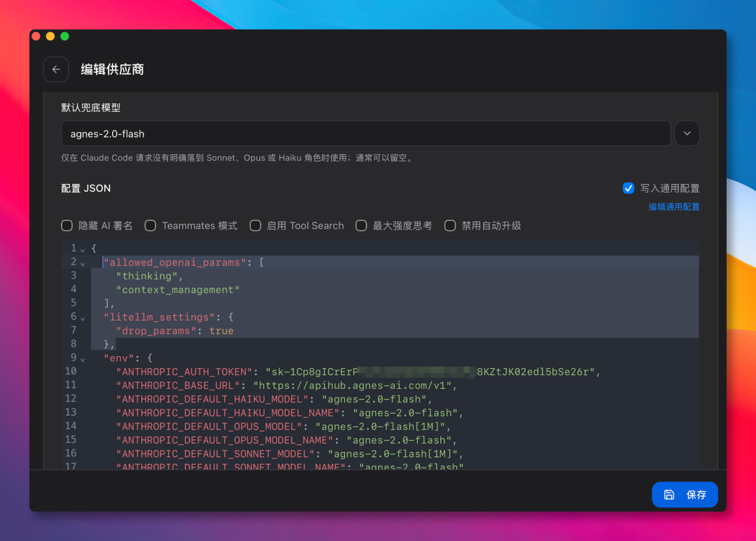The height and width of the screenshot is (541, 756).
Task: Click the ANTHROPIC_DEFAULT_HAIKU_MODEL_NAME key on line 13
Action: pyautogui.click(x=227, y=413)
